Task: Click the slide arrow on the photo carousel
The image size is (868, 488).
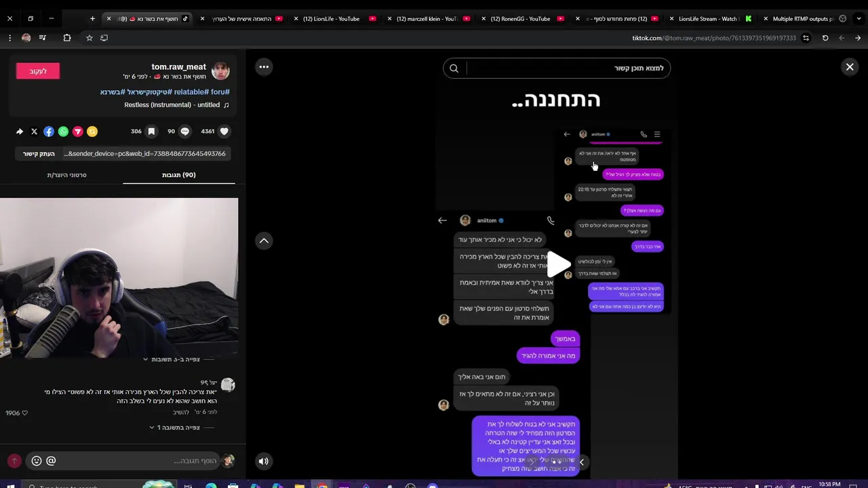Action: pyautogui.click(x=581, y=462)
